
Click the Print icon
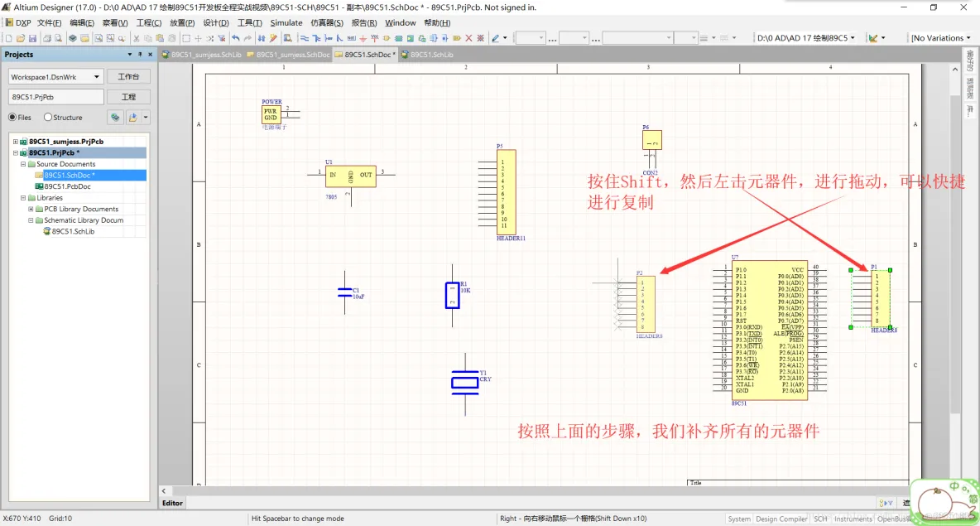coord(47,38)
